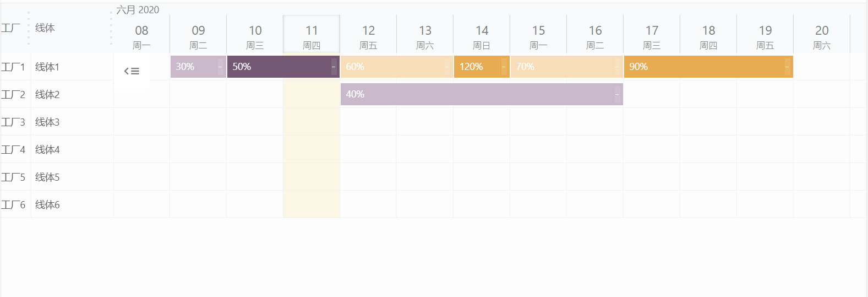Image resolution: width=868 pixels, height=297 pixels.
Task: Select the 线体5 row label
Action: [47, 177]
